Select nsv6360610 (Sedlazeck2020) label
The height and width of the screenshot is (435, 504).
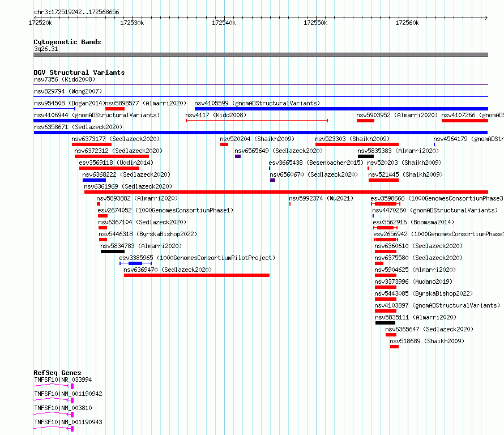(418, 246)
